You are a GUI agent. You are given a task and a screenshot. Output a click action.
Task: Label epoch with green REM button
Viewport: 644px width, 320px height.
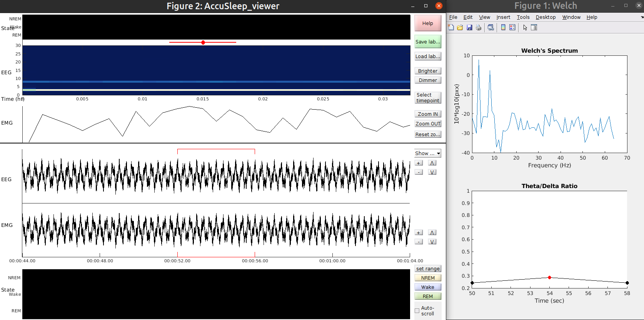pyautogui.click(x=428, y=296)
